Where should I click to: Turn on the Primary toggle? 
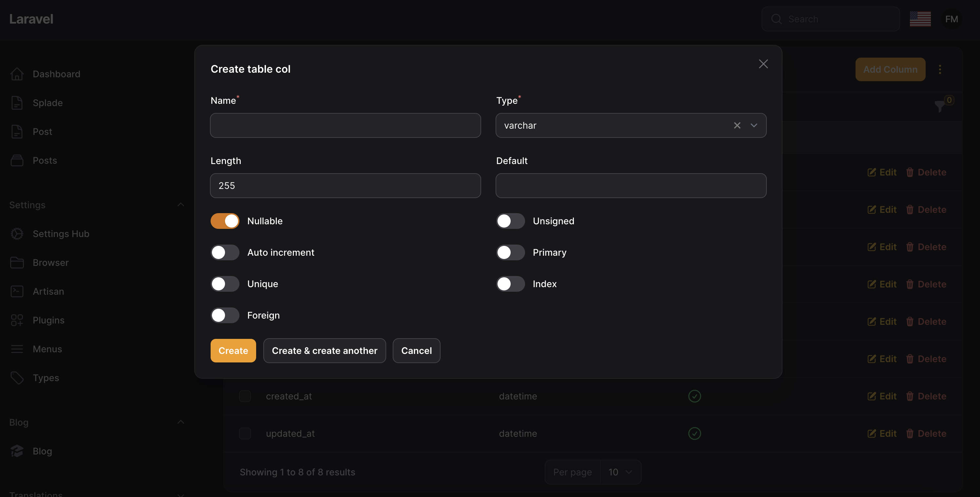[510, 252]
